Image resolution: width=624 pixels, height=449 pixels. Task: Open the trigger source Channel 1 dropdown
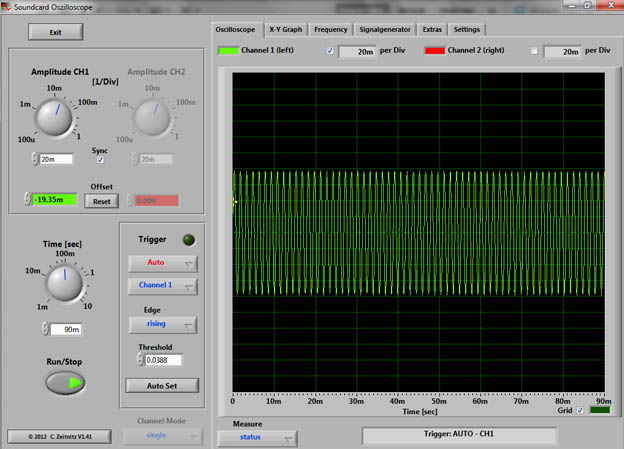(162, 287)
